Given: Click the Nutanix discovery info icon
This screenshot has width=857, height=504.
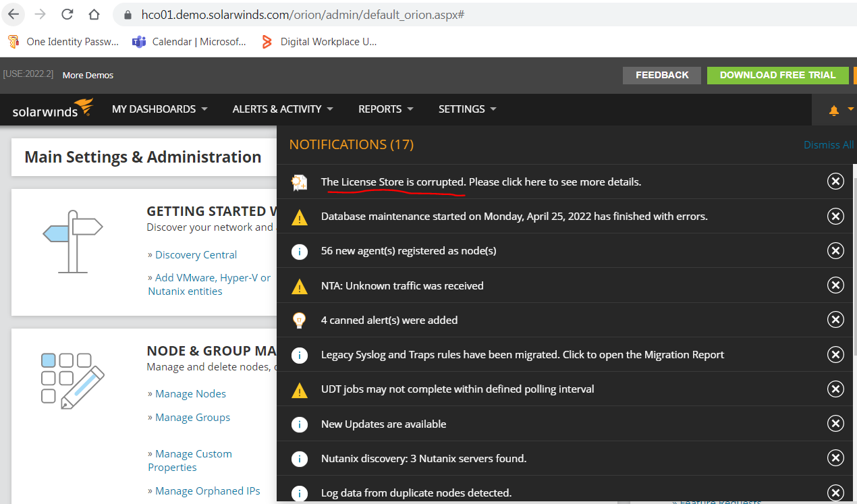Looking at the screenshot, I should coord(299,459).
